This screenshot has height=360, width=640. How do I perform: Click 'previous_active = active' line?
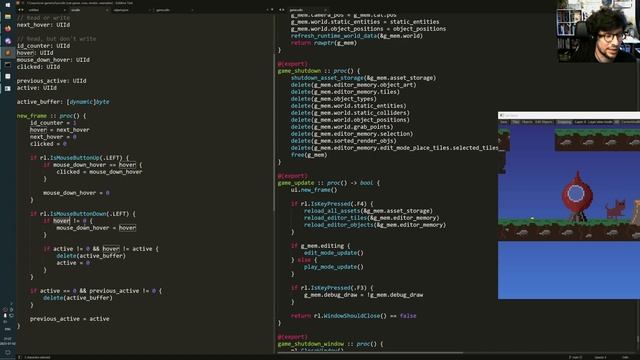tap(69, 319)
